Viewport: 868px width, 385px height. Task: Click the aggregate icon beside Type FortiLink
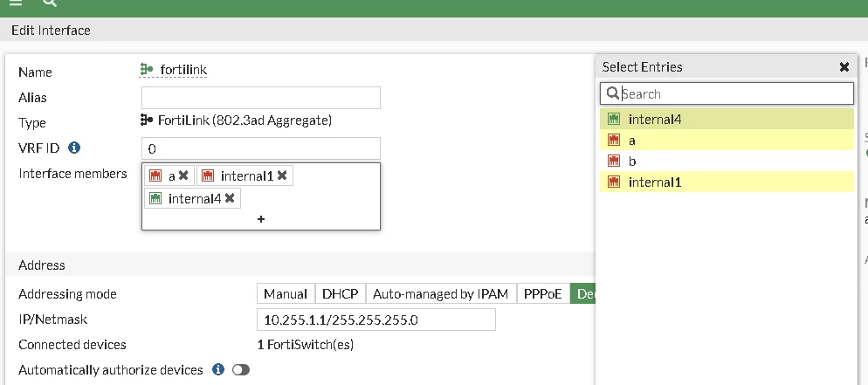(x=147, y=120)
